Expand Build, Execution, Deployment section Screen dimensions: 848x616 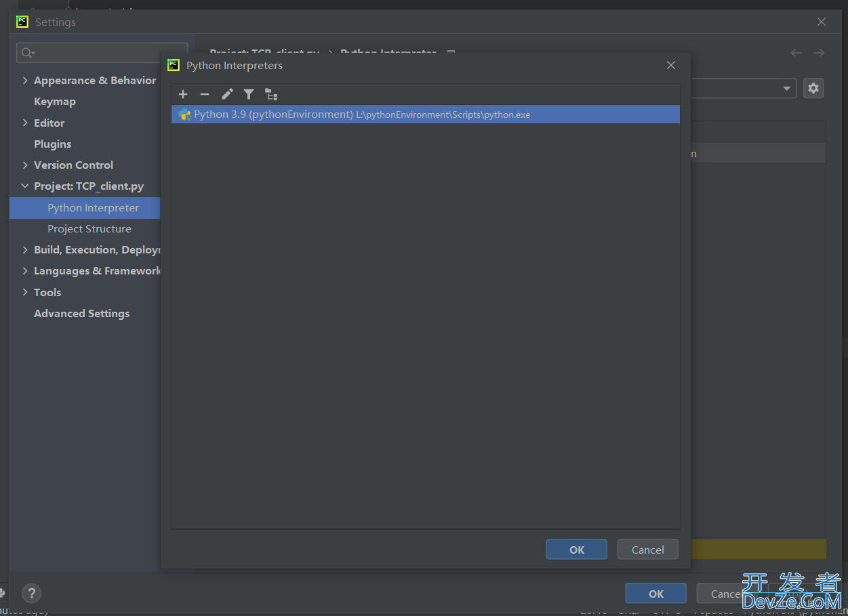click(x=25, y=249)
